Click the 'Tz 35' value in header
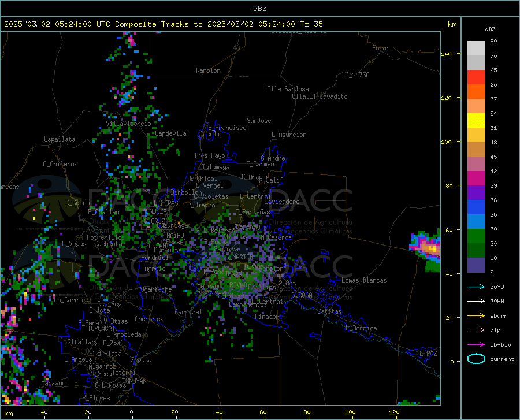 (311, 24)
